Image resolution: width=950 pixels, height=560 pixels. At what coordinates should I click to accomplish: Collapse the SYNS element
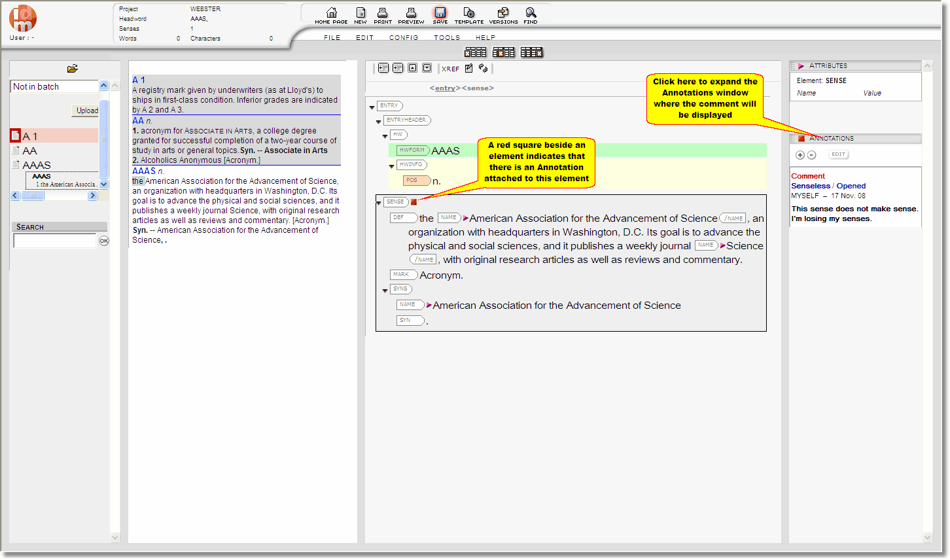click(x=385, y=290)
